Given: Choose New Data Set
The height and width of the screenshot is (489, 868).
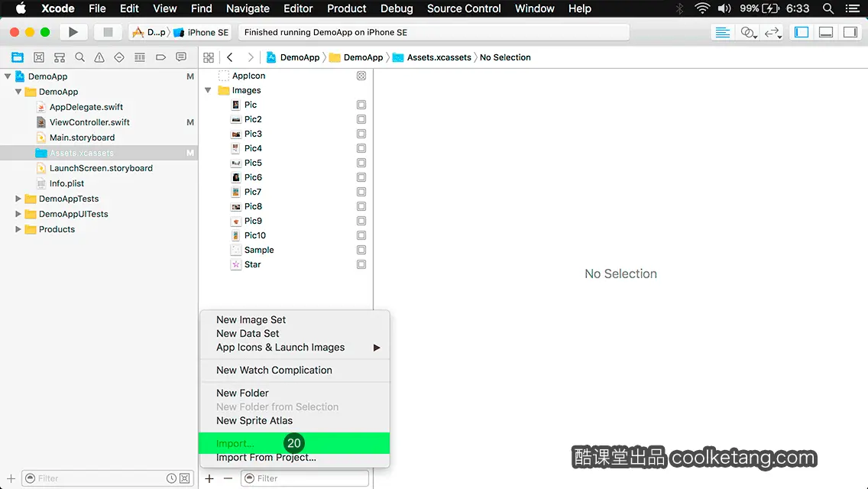Looking at the screenshot, I should [x=294, y=334].
